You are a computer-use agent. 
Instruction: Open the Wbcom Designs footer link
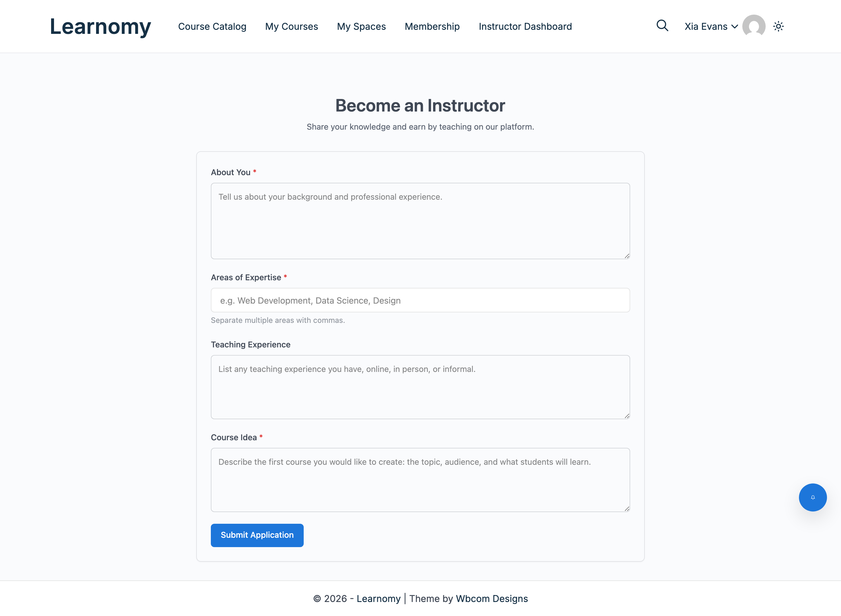click(x=491, y=598)
